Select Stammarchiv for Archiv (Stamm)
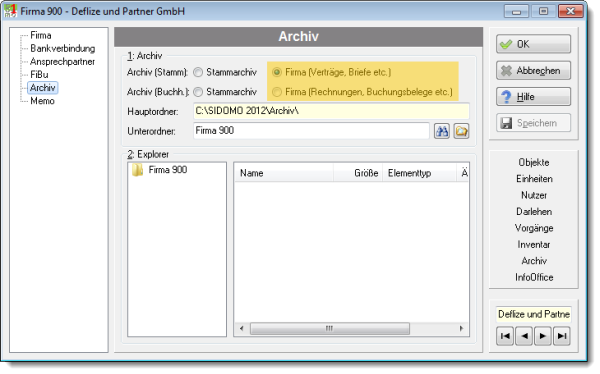This screenshot has height=374, width=600. (x=198, y=72)
